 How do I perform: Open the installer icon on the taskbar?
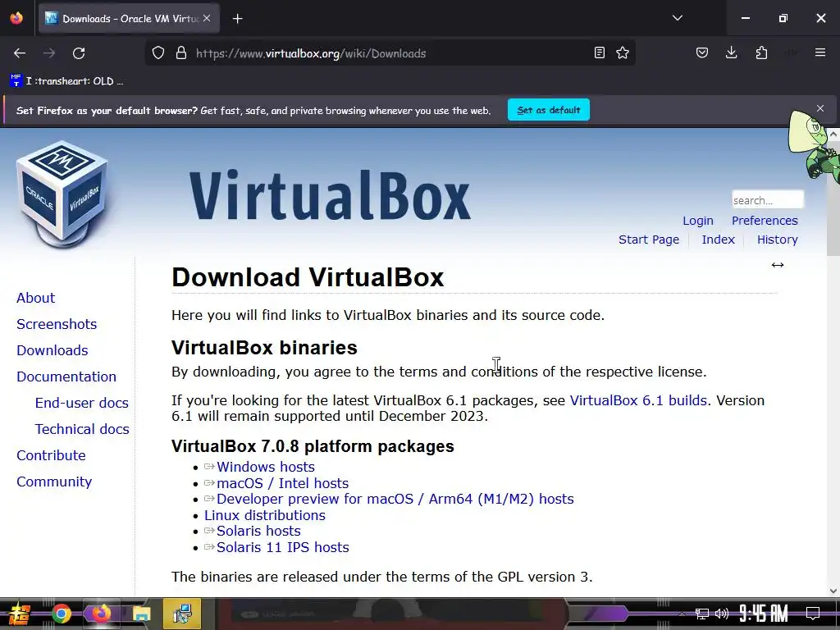[x=182, y=614]
